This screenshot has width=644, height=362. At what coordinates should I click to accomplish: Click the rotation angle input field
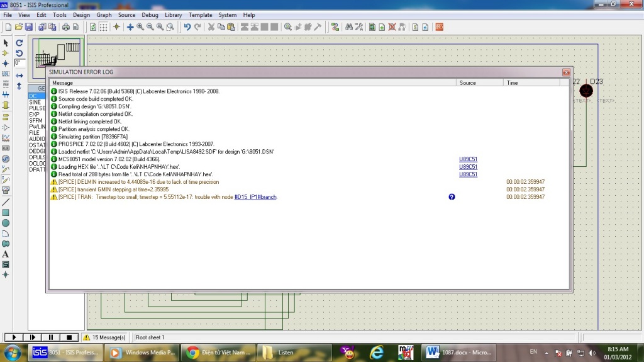tap(19, 63)
